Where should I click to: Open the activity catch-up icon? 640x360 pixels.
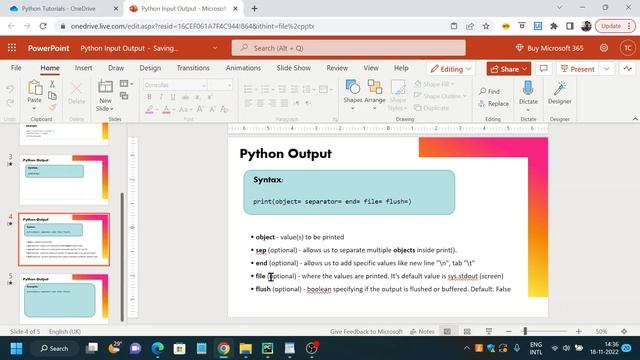[628, 69]
